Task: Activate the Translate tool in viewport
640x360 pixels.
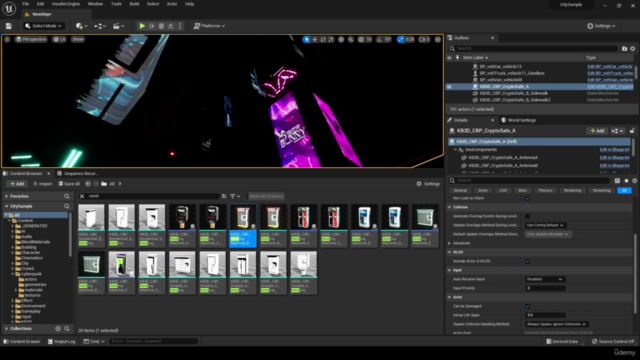Action: [315, 40]
